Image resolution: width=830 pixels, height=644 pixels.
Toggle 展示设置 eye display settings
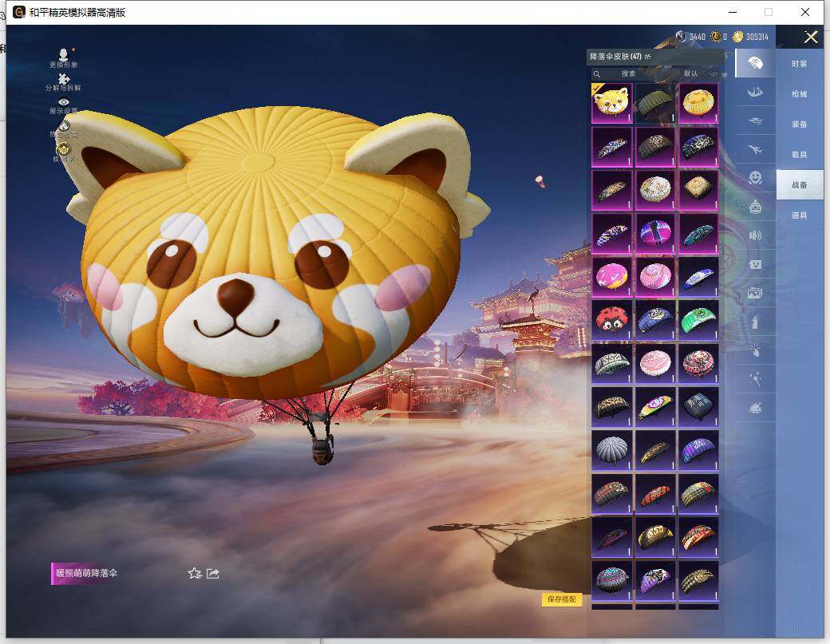(x=64, y=105)
